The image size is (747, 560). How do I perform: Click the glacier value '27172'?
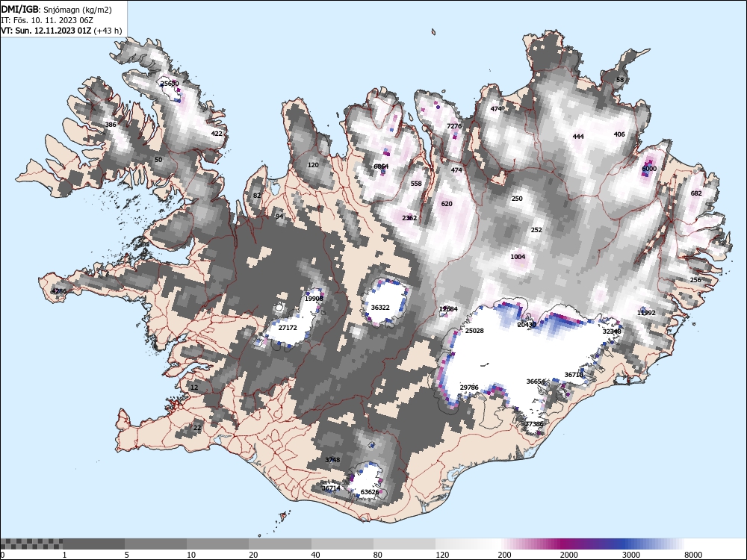[x=288, y=328]
